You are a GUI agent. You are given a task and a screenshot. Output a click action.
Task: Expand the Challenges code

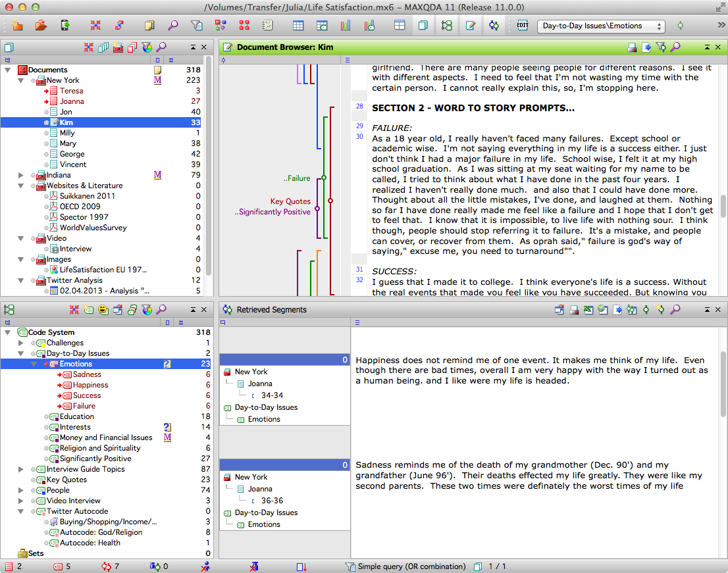pyautogui.click(x=21, y=343)
